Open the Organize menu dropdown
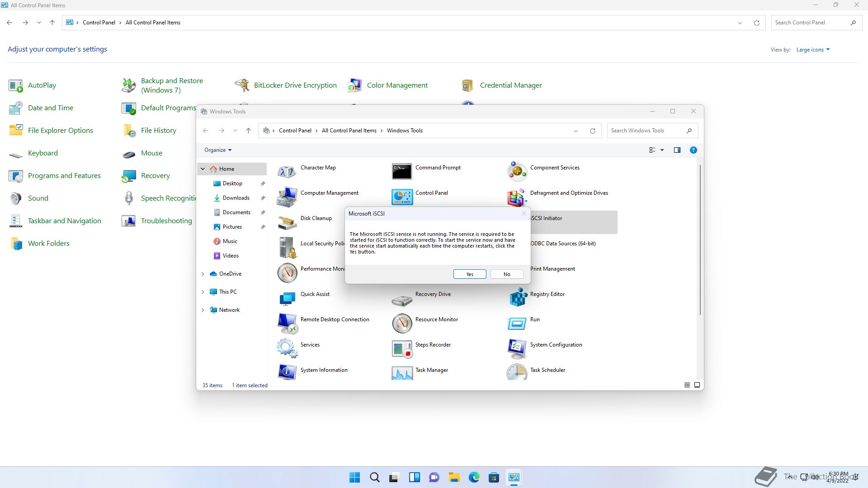The image size is (868, 488). tap(218, 150)
